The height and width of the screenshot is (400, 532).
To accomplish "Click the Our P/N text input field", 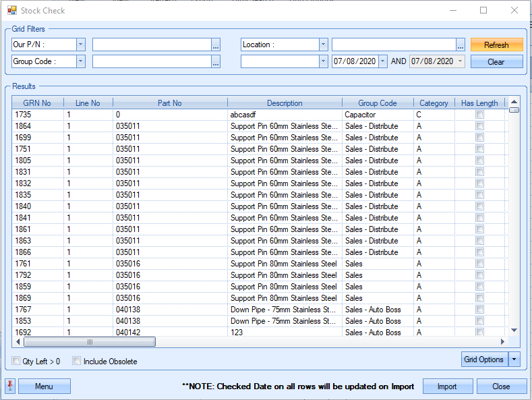I will click(152, 45).
